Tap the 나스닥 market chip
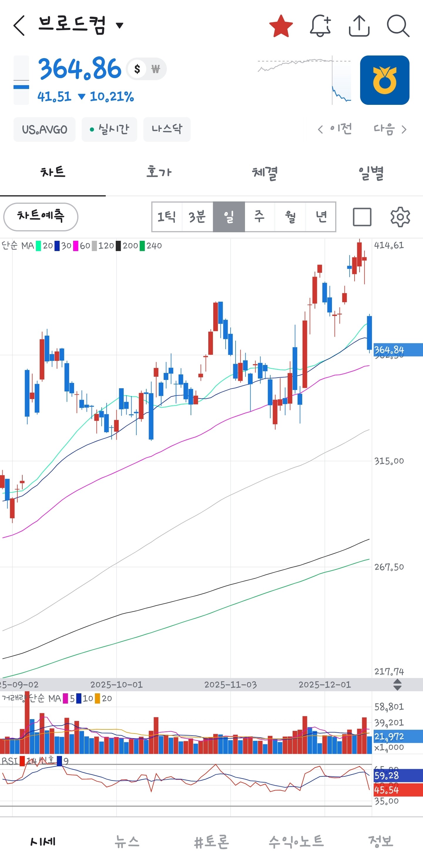 tap(167, 129)
